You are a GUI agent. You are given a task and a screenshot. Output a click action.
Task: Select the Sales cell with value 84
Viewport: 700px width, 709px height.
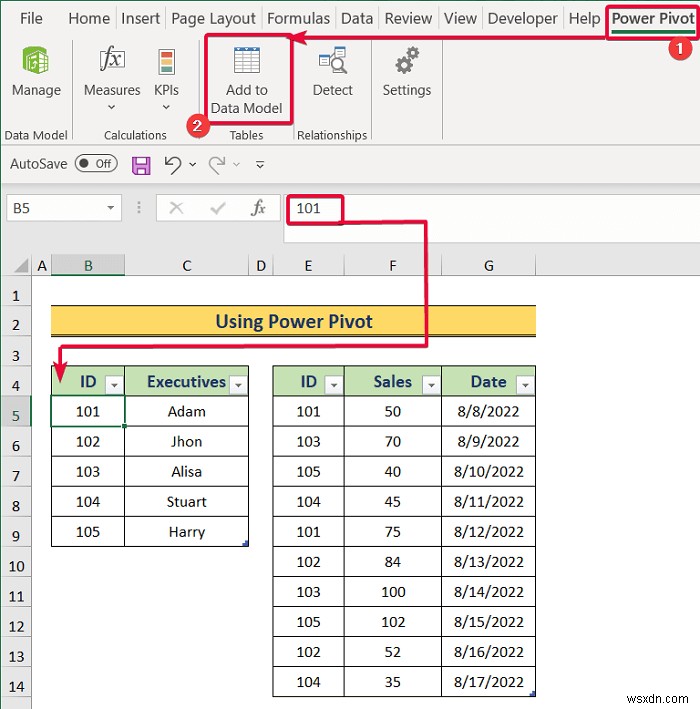click(x=393, y=562)
